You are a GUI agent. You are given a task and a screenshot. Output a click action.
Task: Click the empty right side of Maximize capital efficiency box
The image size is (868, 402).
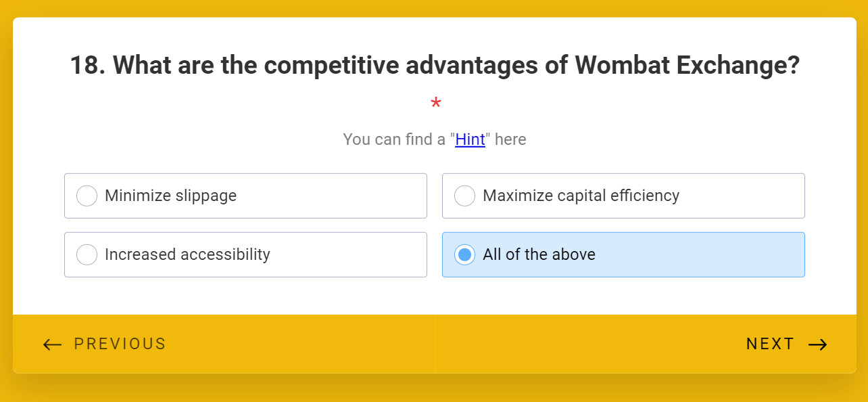[x=750, y=196]
